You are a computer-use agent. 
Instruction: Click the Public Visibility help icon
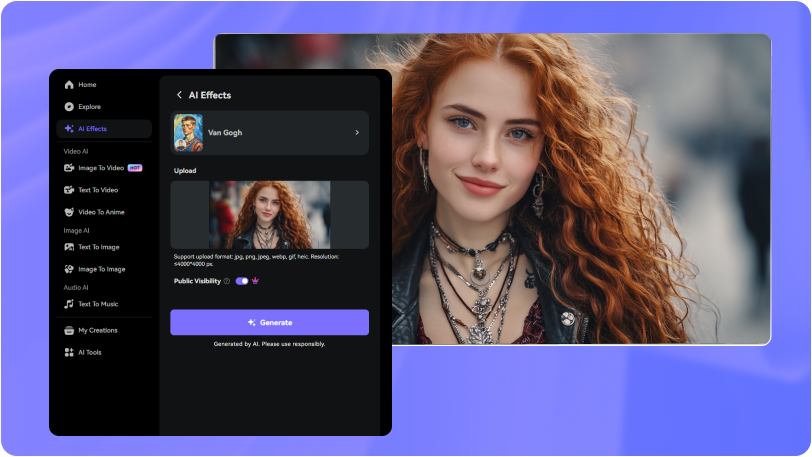[x=226, y=281]
